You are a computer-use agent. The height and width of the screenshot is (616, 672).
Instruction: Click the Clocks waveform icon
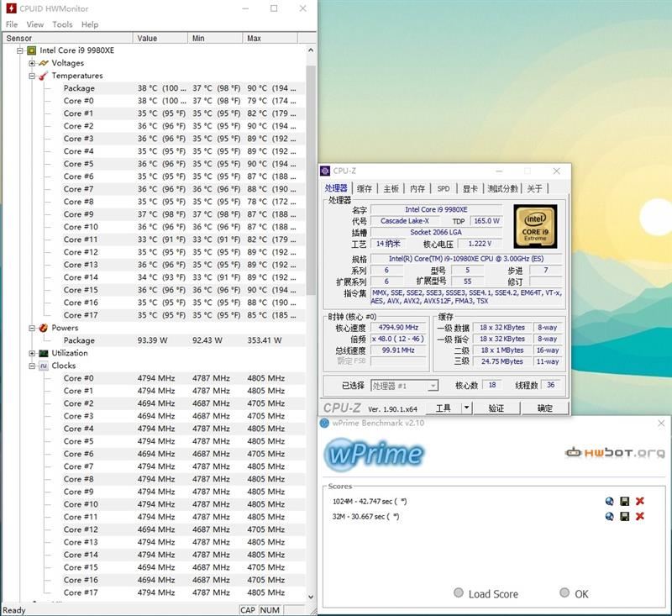point(44,366)
